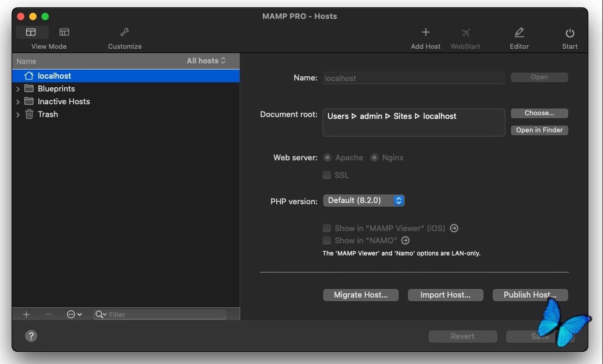
Task: Click localhost in document root path
Action: [x=440, y=116]
